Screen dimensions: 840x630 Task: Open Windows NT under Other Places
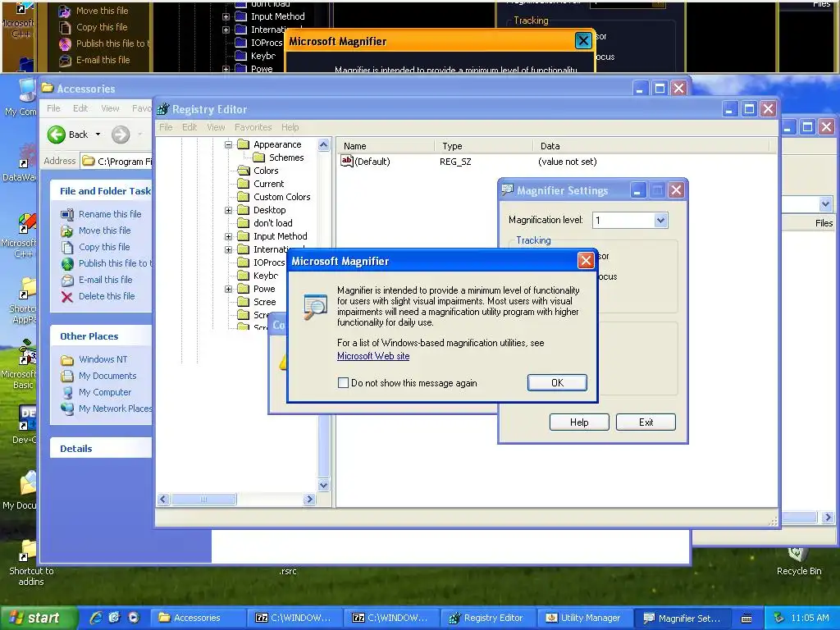(x=103, y=359)
